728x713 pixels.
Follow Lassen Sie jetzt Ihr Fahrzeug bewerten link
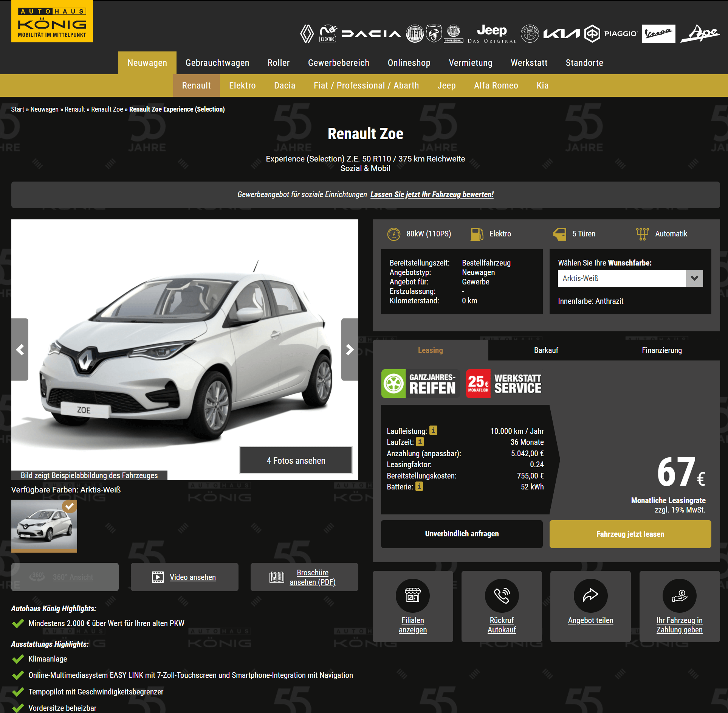click(x=432, y=194)
